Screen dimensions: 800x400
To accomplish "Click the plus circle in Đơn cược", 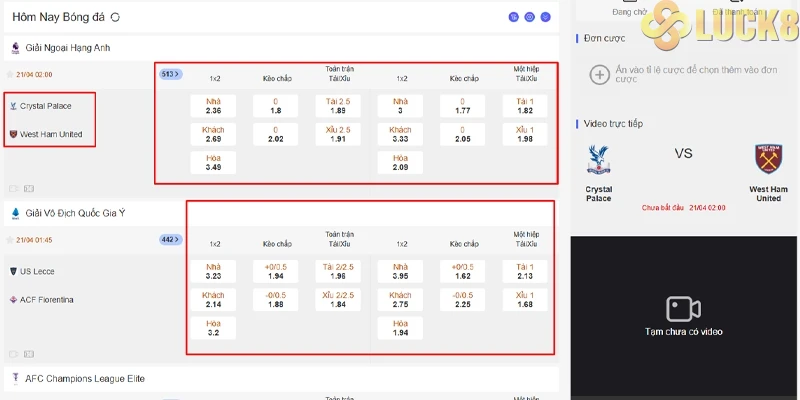I will (x=599, y=74).
